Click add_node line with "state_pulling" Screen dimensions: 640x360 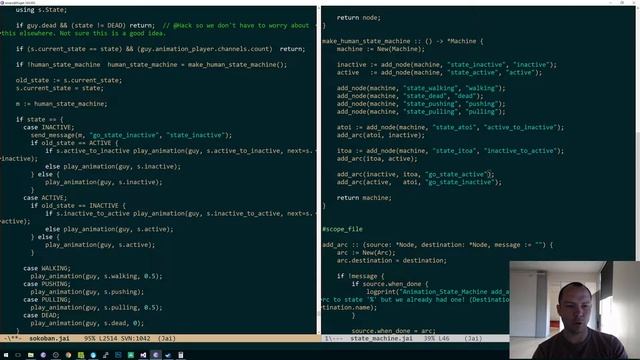click(x=421, y=112)
